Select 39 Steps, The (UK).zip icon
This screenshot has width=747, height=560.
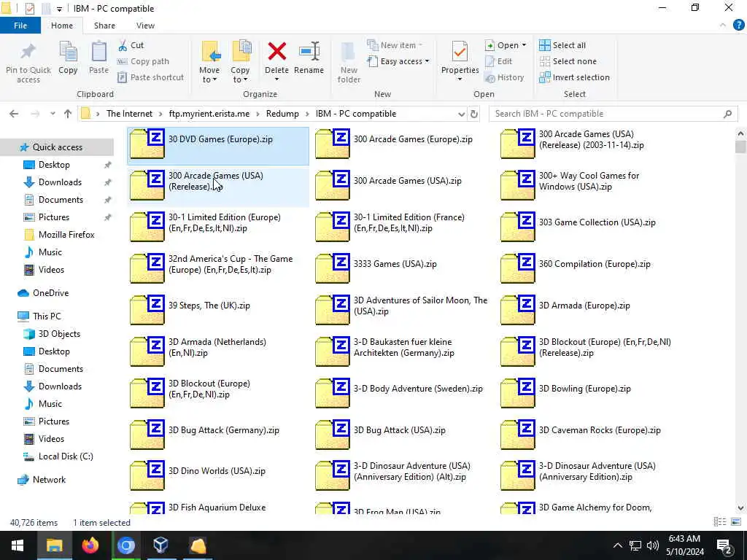pos(147,309)
